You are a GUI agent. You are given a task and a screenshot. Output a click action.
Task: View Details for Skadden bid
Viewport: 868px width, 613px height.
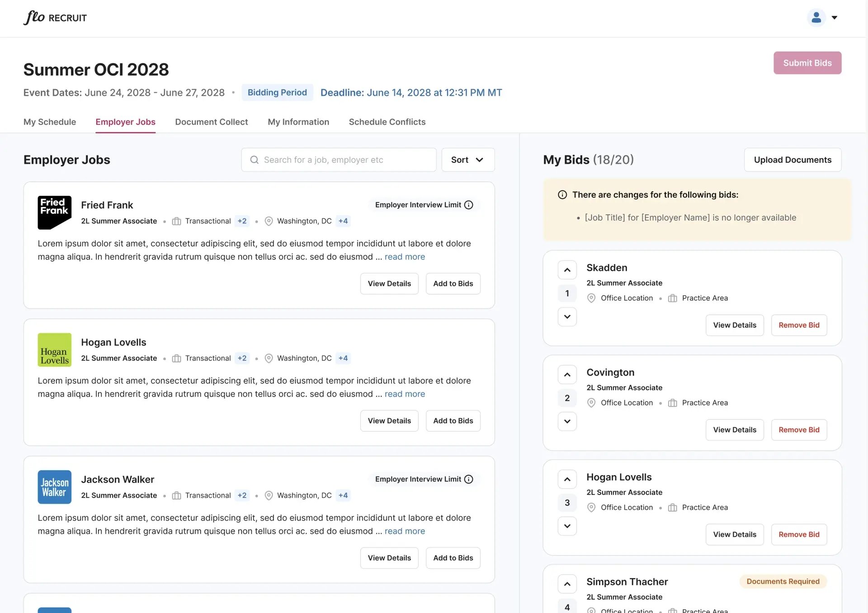pyautogui.click(x=735, y=325)
